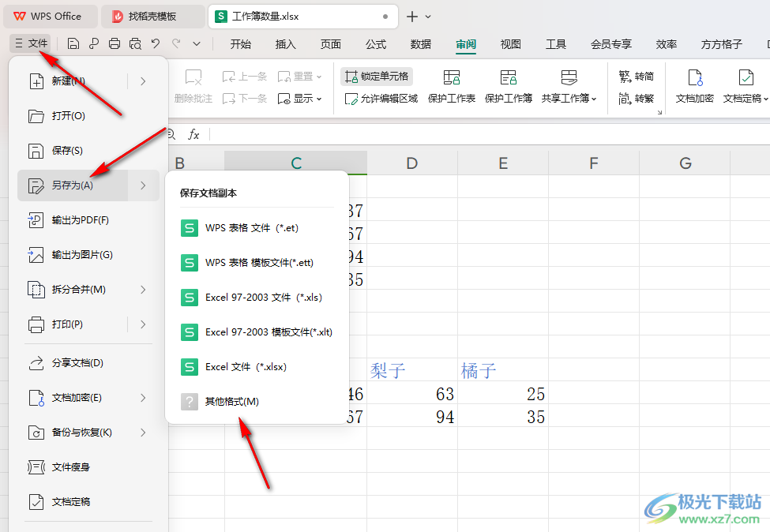Click 繁转简 conversion button

point(637,77)
